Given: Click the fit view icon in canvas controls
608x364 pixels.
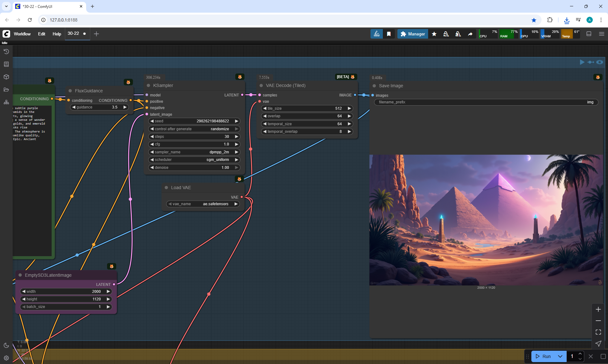Looking at the screenshot, I should click(598, 332).
